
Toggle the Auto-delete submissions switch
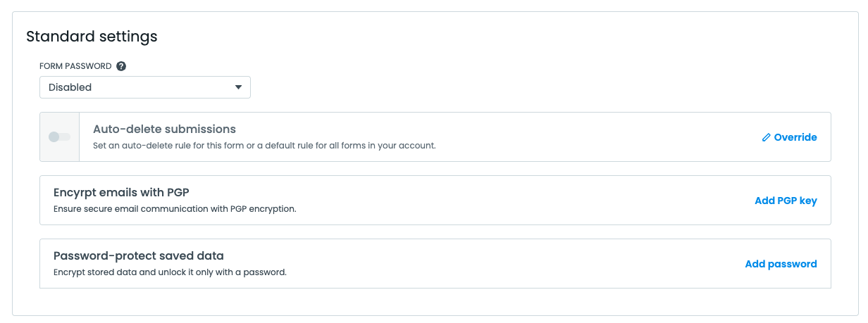point(59,137)
